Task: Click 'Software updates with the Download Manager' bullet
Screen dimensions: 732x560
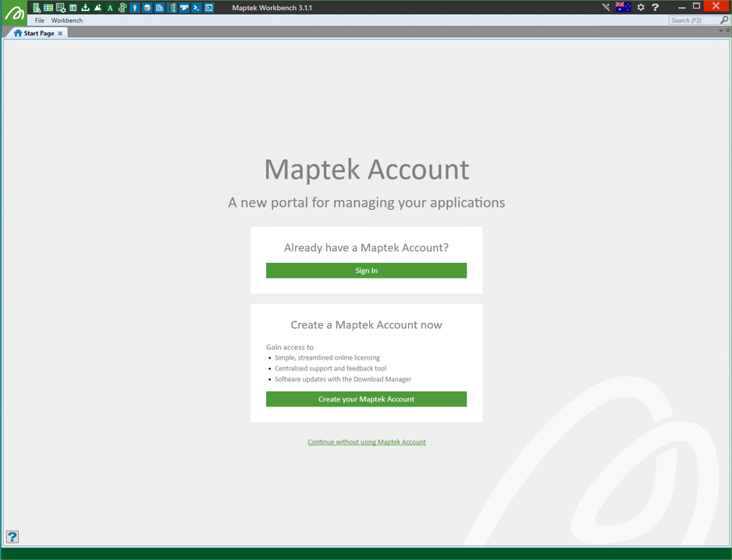Action: (343, 379)
